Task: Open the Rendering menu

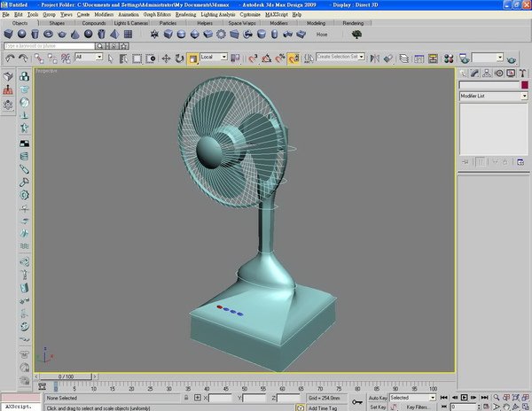Action: pos(185,14)
